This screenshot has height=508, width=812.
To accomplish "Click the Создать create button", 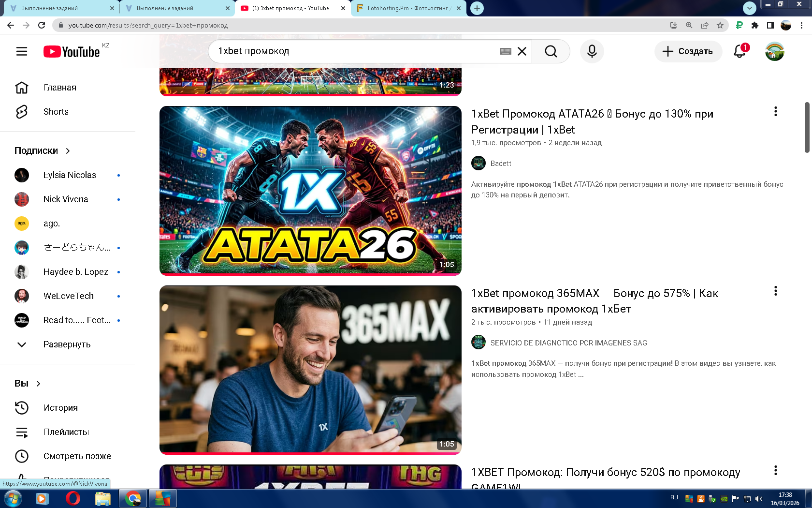I will point(688,51).
